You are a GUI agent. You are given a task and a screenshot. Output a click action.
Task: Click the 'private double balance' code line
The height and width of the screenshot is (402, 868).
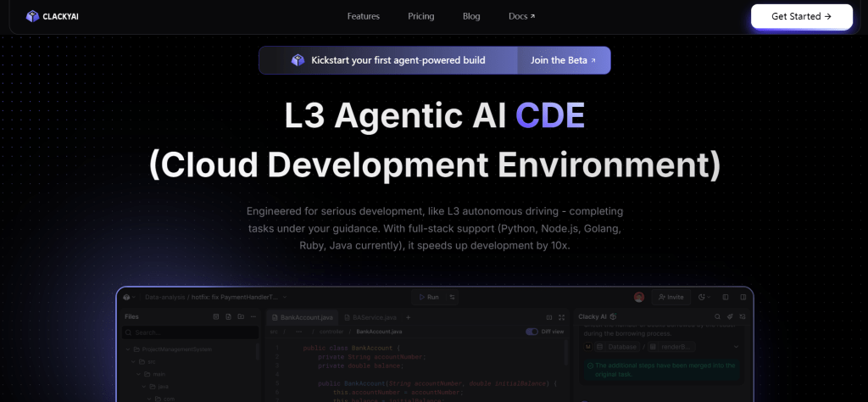(361, 366)
